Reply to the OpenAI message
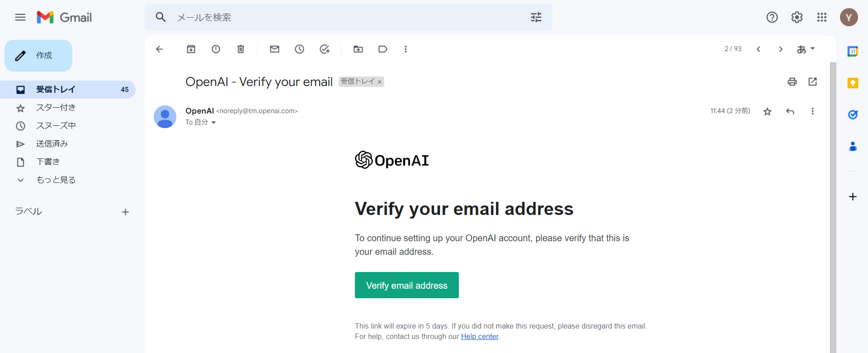 pyautogui.click(x=790, y=111)
